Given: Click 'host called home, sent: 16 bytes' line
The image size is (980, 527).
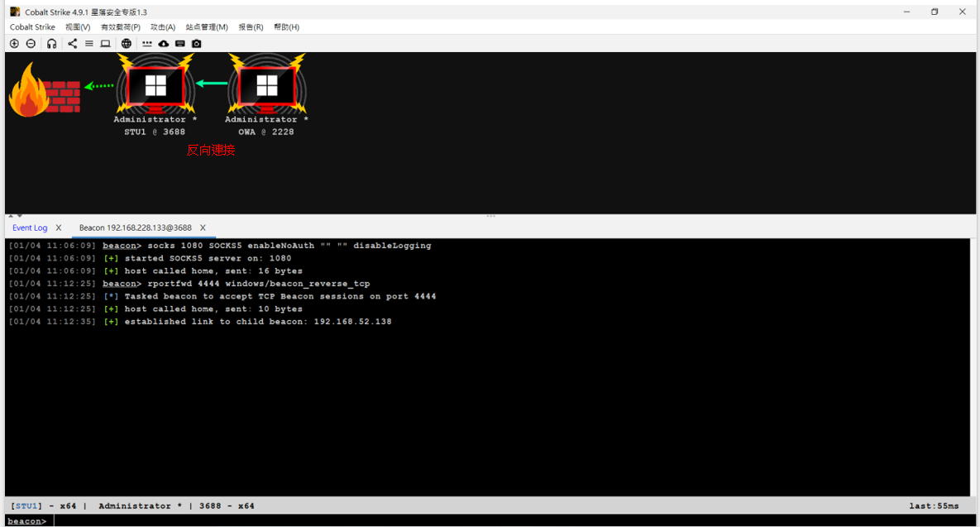Looking at the screenshot, I should 155,271.
